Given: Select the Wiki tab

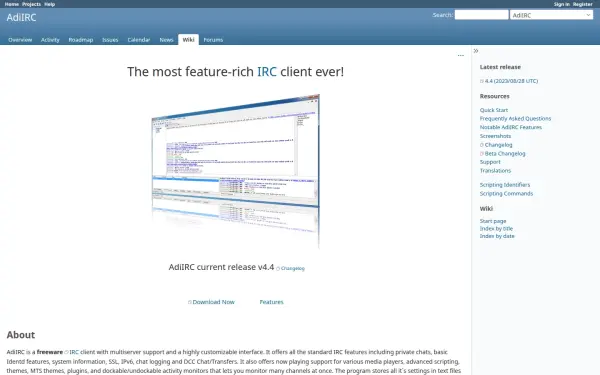Looking at the screenshot, I should click(188, 40).
